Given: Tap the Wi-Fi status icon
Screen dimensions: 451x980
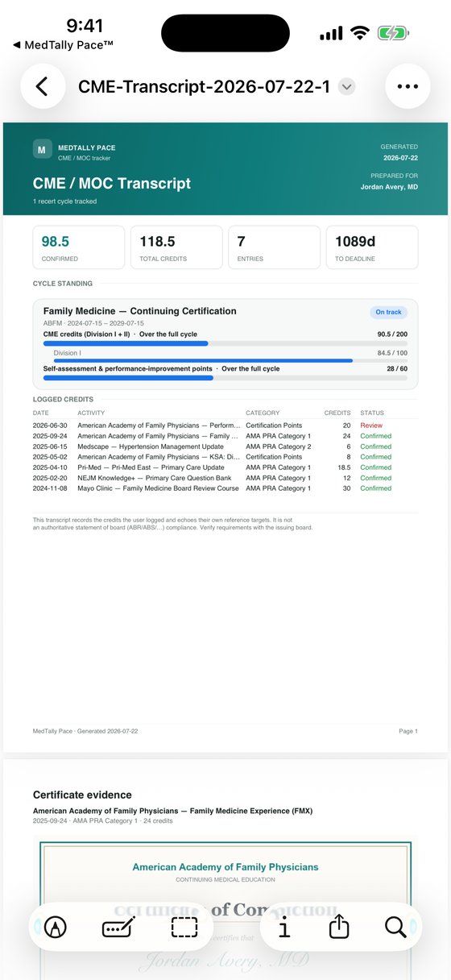Looking at the screenshot, I should point(359,34).
